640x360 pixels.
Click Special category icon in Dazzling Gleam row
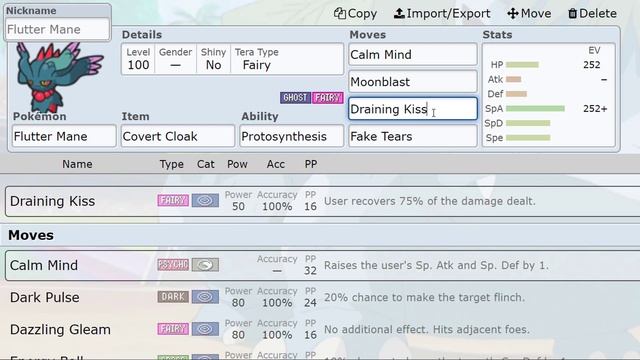(x=205, y=329)
